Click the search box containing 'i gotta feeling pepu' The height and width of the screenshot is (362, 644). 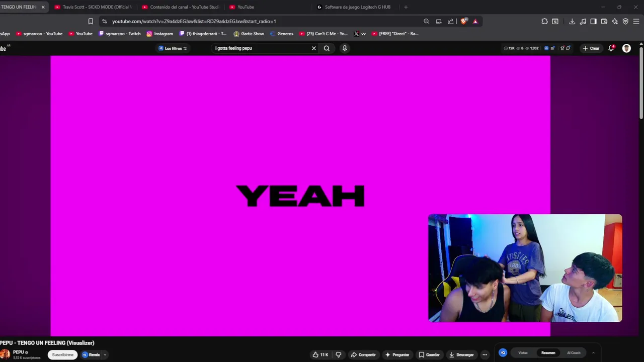click(262, 48)
